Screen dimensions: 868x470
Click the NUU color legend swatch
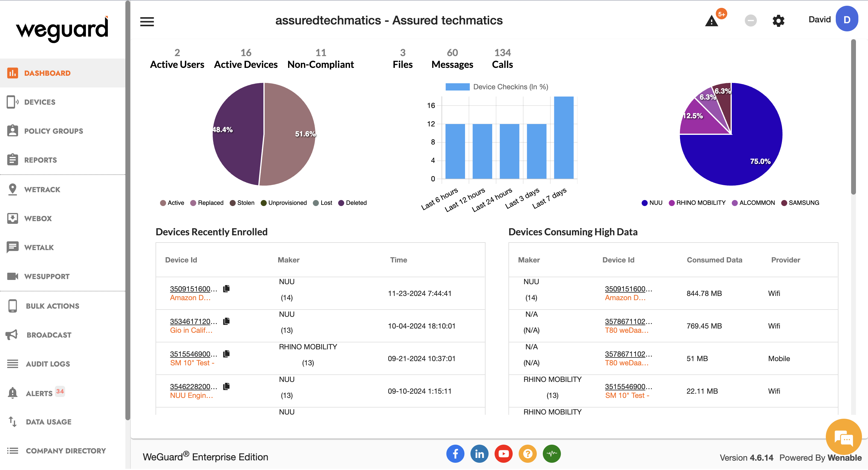644,203
